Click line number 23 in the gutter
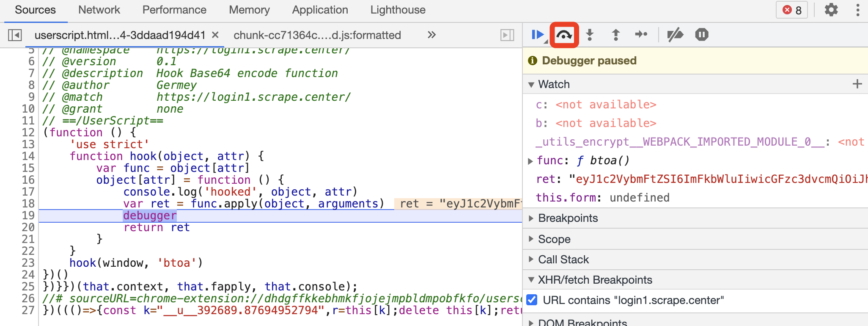Image resolution: width=868 pixels, height=326 pixels. [28, 263]
